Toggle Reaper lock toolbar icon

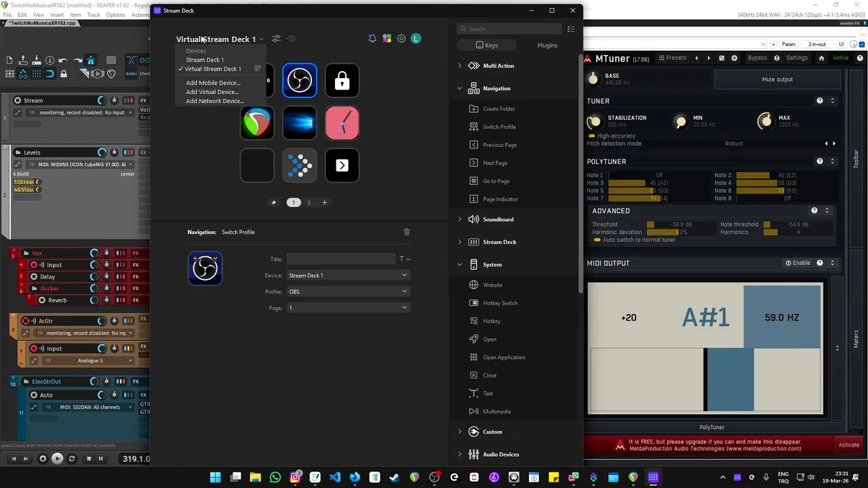(64, 74)
